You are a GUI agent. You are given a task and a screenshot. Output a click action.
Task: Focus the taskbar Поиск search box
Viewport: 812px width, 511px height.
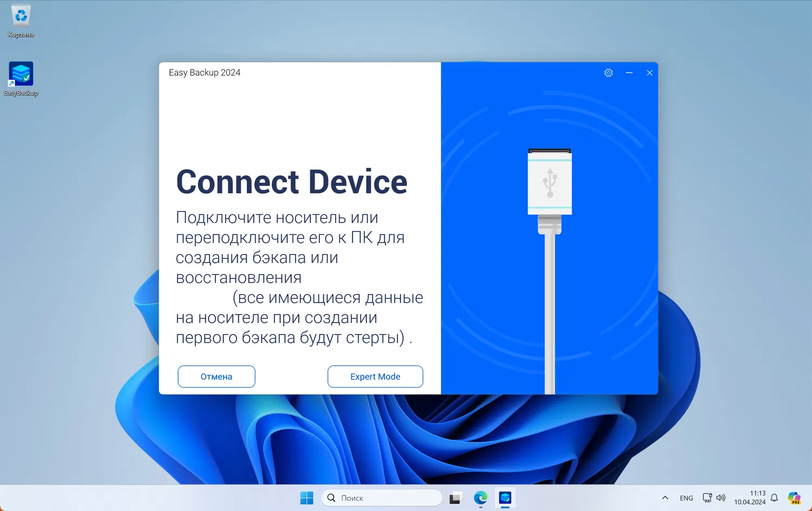(382, 498)
